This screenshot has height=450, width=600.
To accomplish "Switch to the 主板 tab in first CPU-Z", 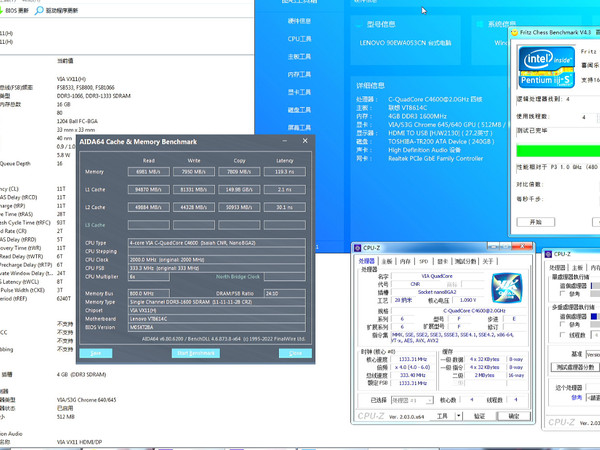I will (387, 261).
